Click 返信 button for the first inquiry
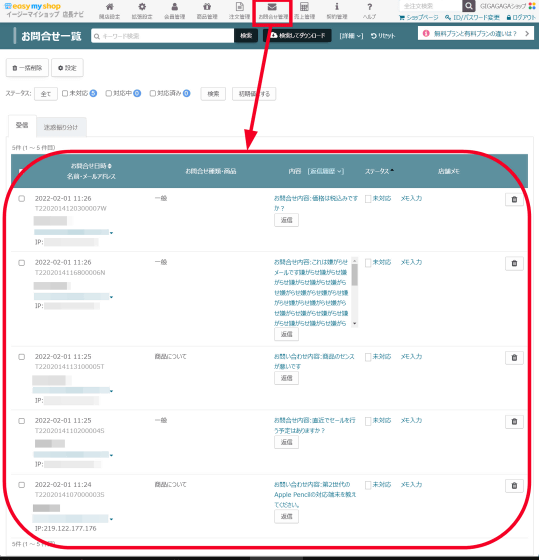 tap(286, 220)
